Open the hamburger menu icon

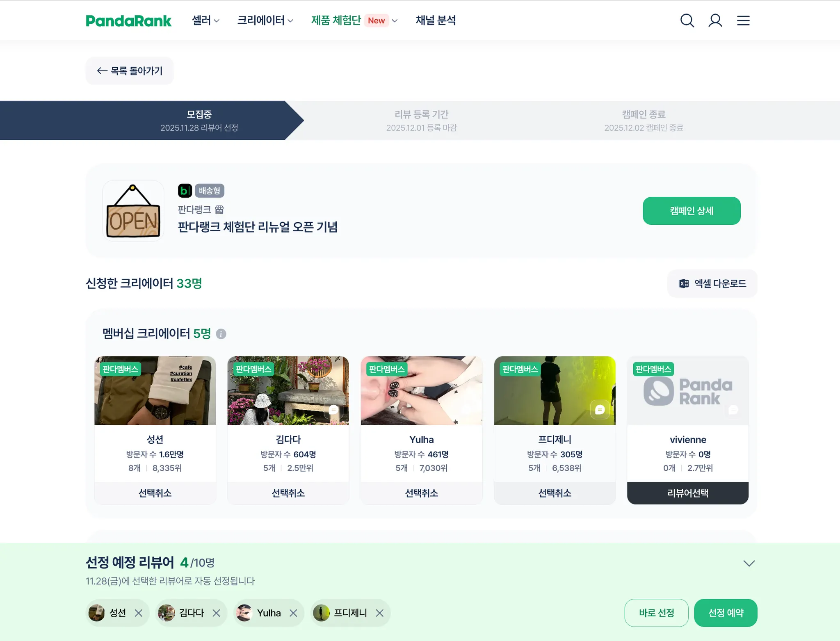click(743, 21)
